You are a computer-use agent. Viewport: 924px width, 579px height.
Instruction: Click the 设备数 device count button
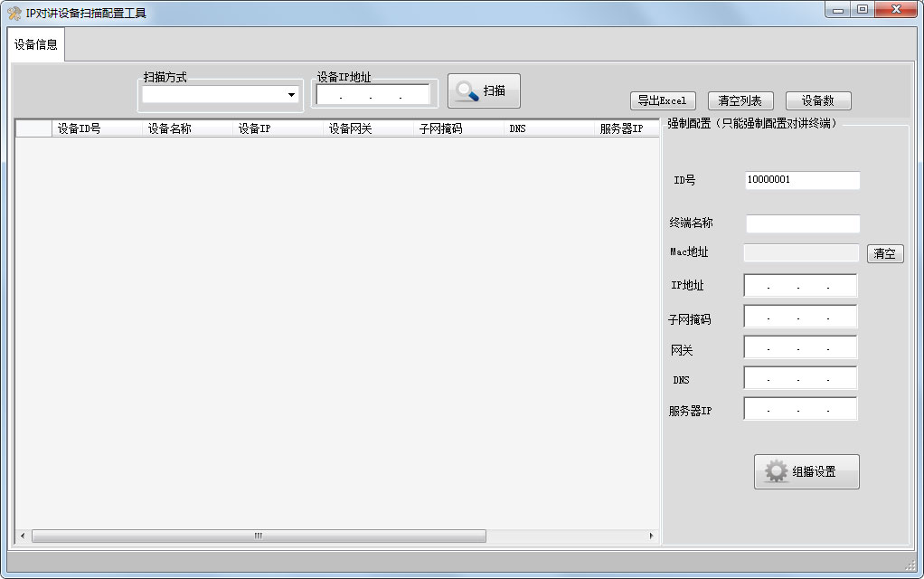[x=817, y=101]
